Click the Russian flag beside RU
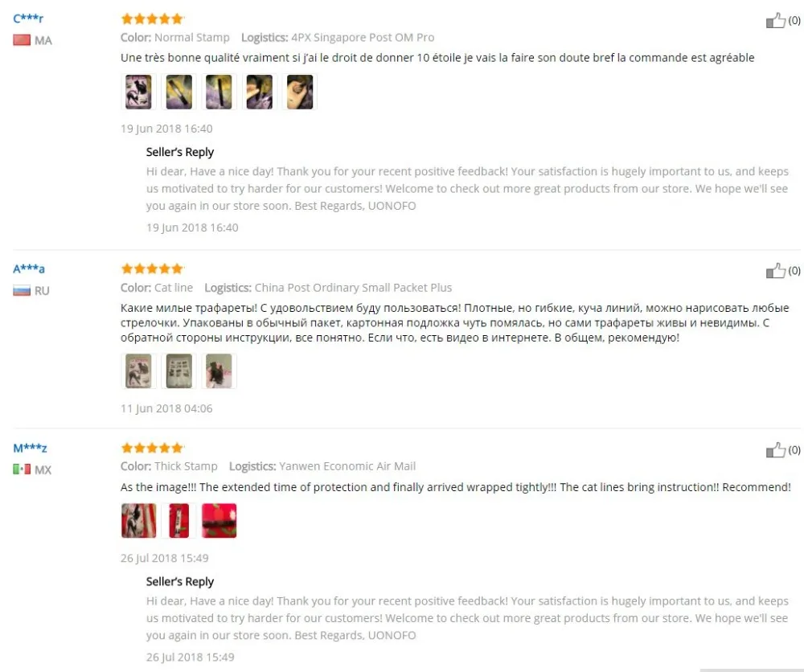The width and height of the screenshot is (804, 672). tap(22, 291)
